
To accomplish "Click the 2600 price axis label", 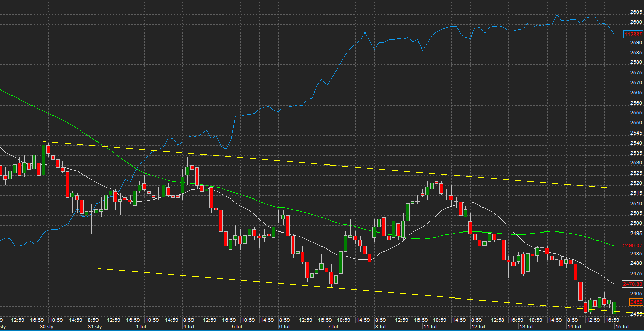I will (x=636, y=22).
